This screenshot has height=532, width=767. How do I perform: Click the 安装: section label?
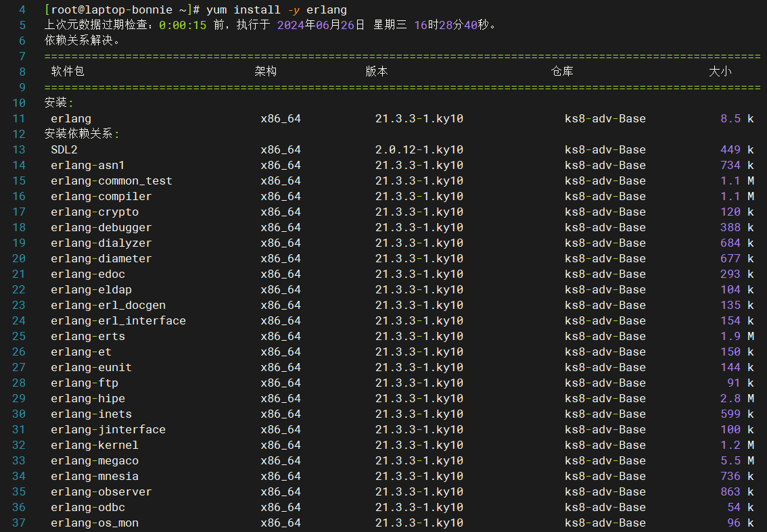click(x=59, y=103)
